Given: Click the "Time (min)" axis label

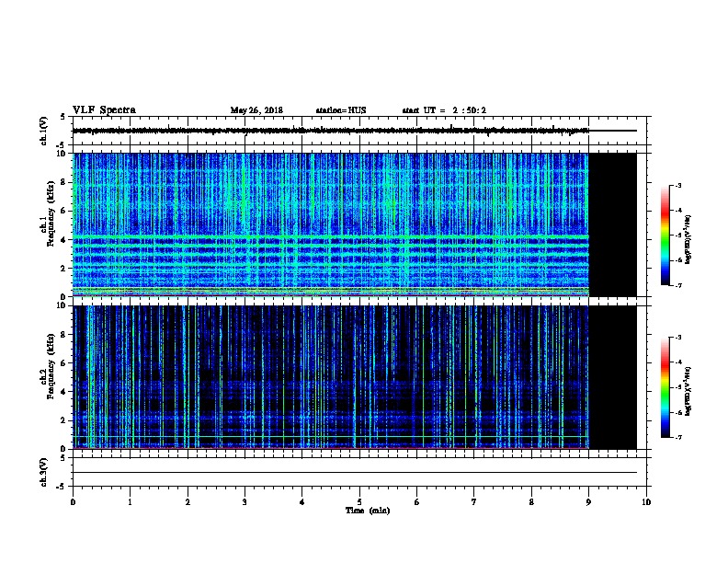Looking at the screenshot, I should (368, 511).
